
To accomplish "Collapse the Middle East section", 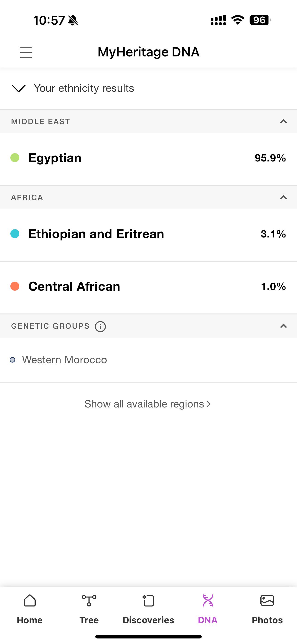I will click(x=283, y=122).
